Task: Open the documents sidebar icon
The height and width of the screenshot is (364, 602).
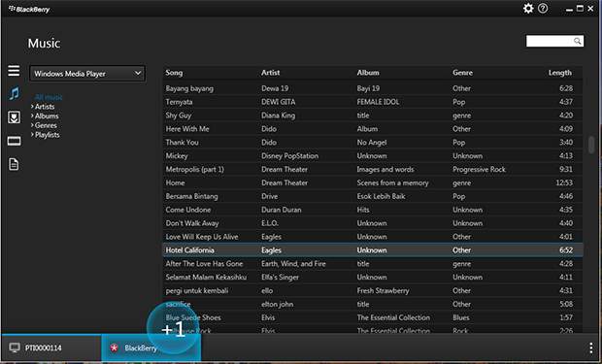Action: coord(14,164)
